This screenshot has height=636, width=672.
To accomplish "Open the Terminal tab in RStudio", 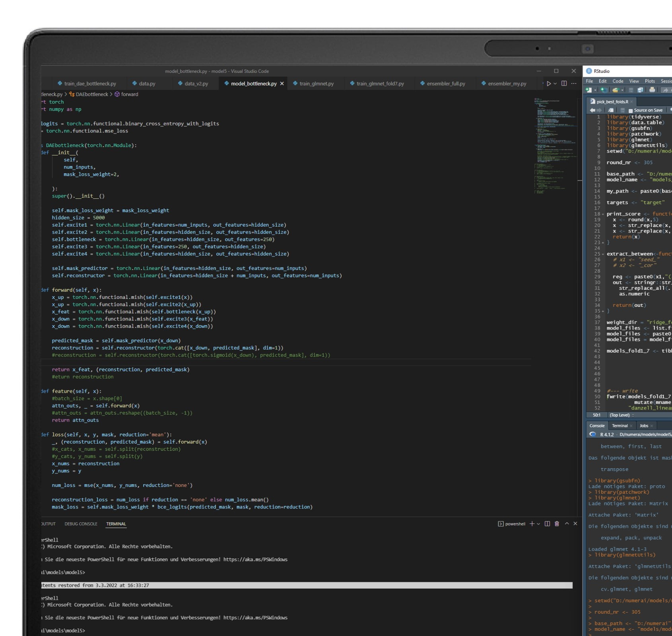I will (620, 426).
